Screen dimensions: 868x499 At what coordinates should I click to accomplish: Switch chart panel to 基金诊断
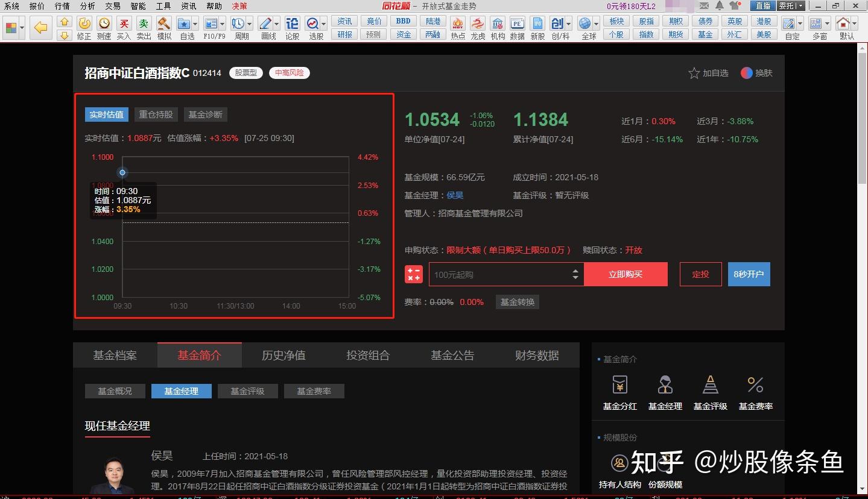pyautogui.click(x=205, y=115)
